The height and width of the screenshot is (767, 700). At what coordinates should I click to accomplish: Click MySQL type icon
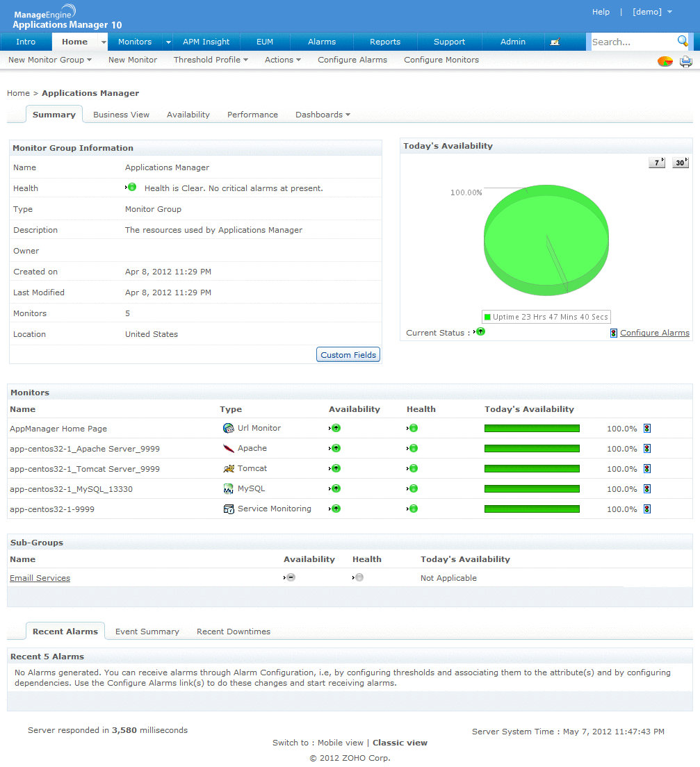coord(228,488)
